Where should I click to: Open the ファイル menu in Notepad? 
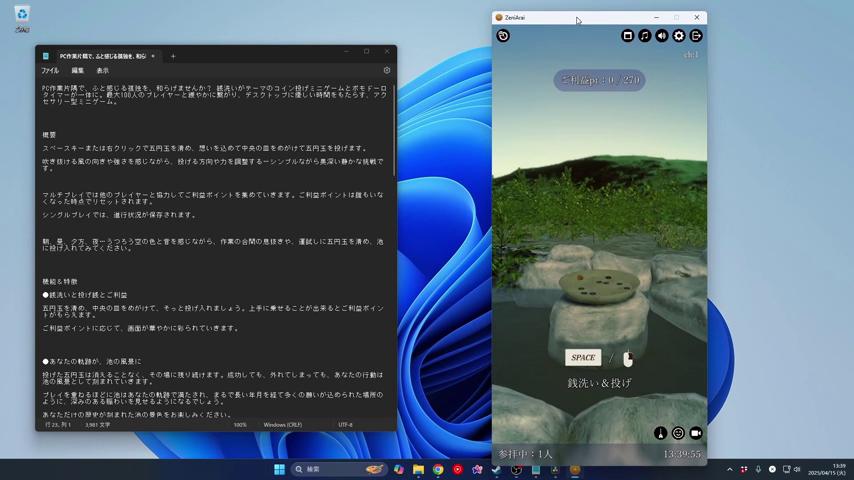coord(50,71)
